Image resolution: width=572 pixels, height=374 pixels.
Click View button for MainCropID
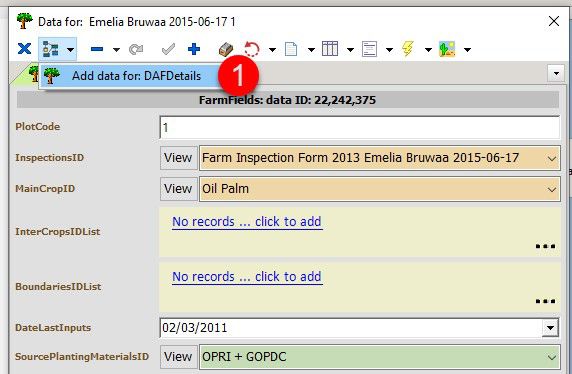[178, 189]
